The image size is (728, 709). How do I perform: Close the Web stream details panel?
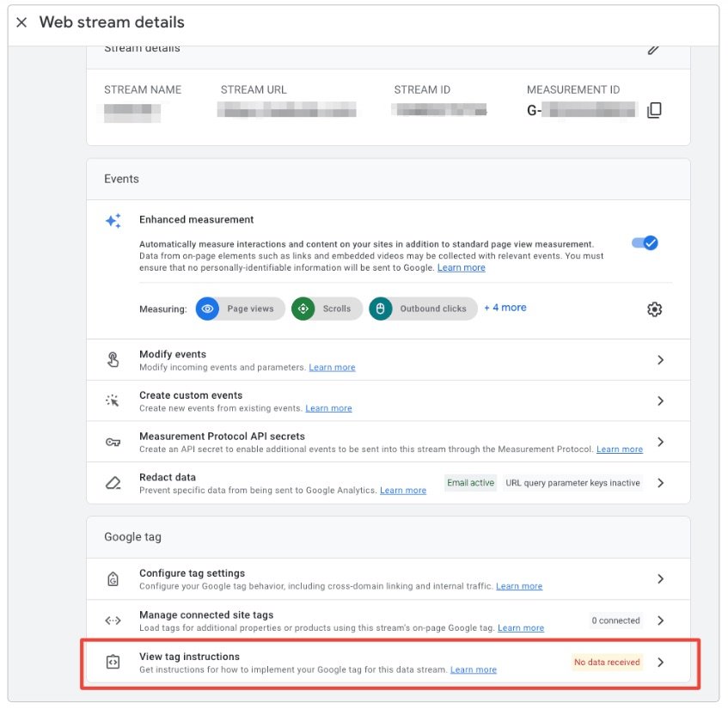pos(21,22)
